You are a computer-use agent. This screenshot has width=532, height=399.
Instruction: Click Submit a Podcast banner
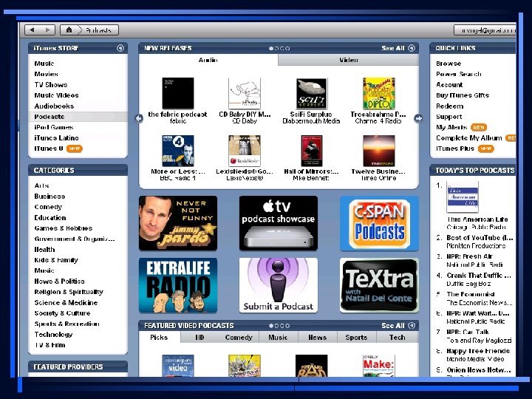[279, 285]
